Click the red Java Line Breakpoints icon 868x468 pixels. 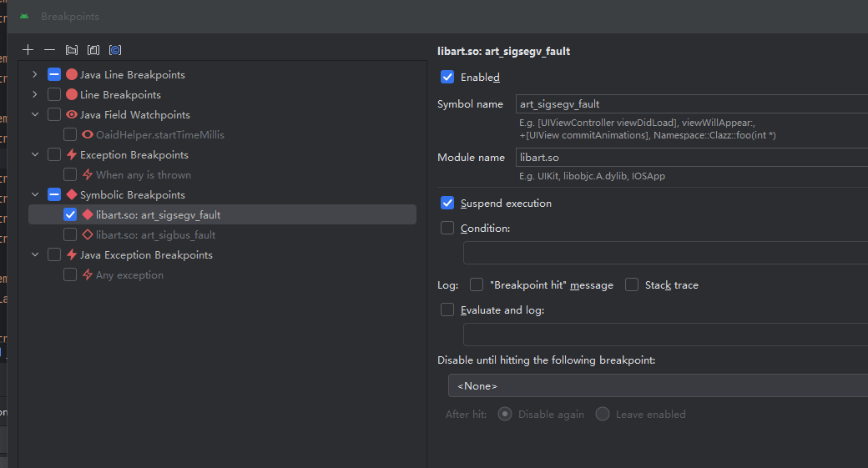[x=72, y=75]
